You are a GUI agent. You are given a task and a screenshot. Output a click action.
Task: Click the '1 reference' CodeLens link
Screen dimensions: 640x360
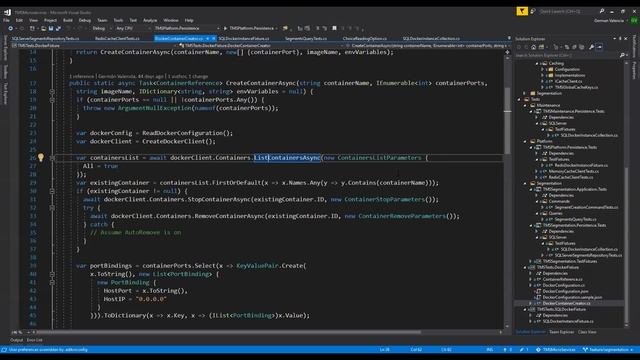click(x=82, y=76)
